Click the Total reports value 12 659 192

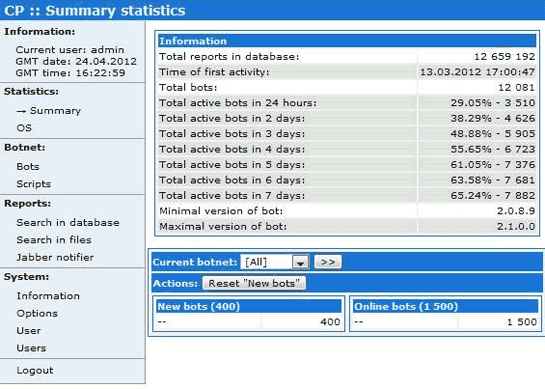point(504,56)
